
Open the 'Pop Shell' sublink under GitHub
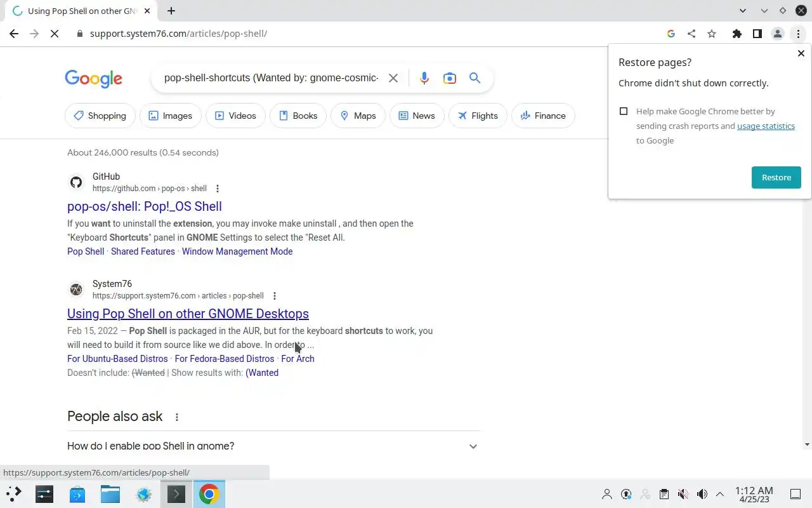86,251
